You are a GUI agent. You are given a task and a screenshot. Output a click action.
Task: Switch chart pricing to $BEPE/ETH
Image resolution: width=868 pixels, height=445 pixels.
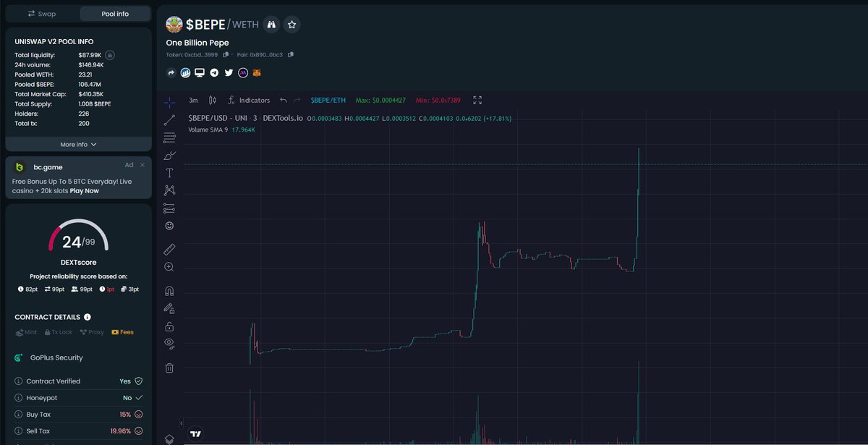(x=328, y=101)
